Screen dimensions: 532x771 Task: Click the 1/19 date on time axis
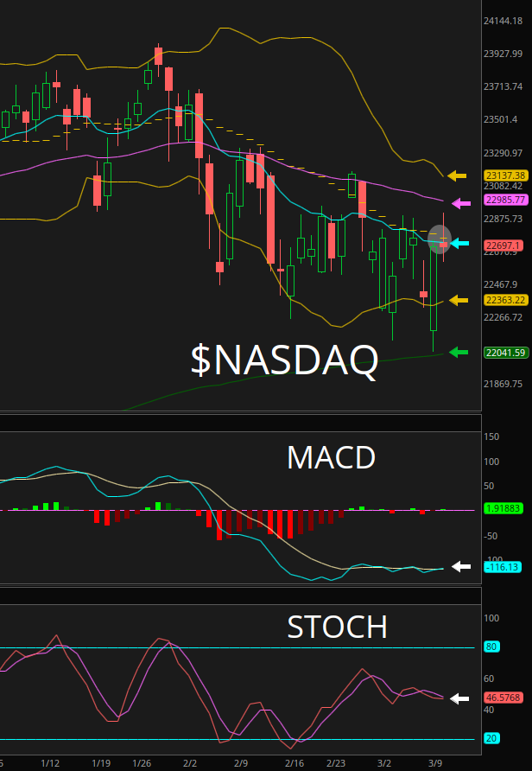101,763
